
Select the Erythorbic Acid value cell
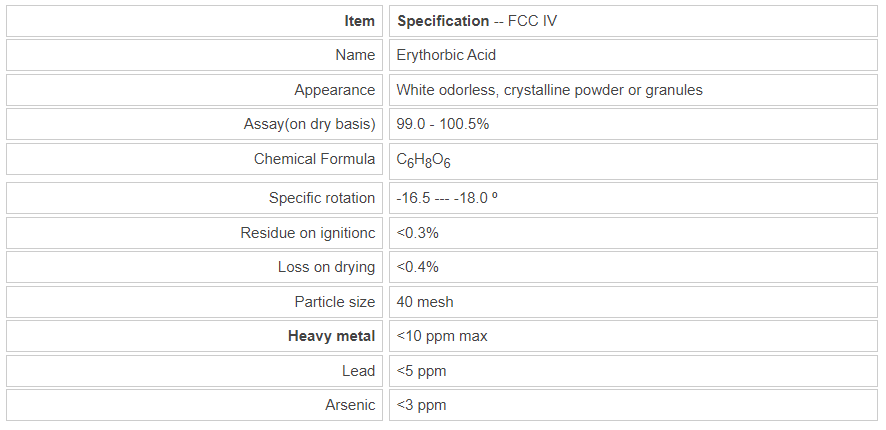tap(446, 55)
